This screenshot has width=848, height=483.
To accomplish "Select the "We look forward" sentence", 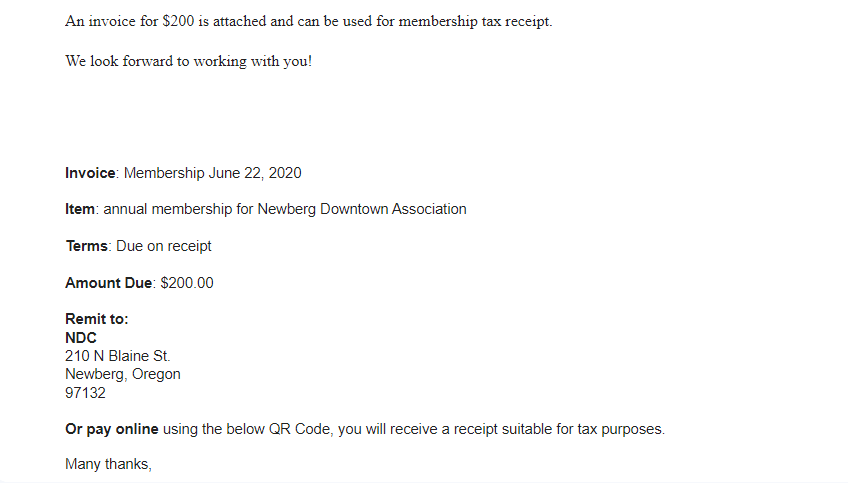I will pos(188,61).
